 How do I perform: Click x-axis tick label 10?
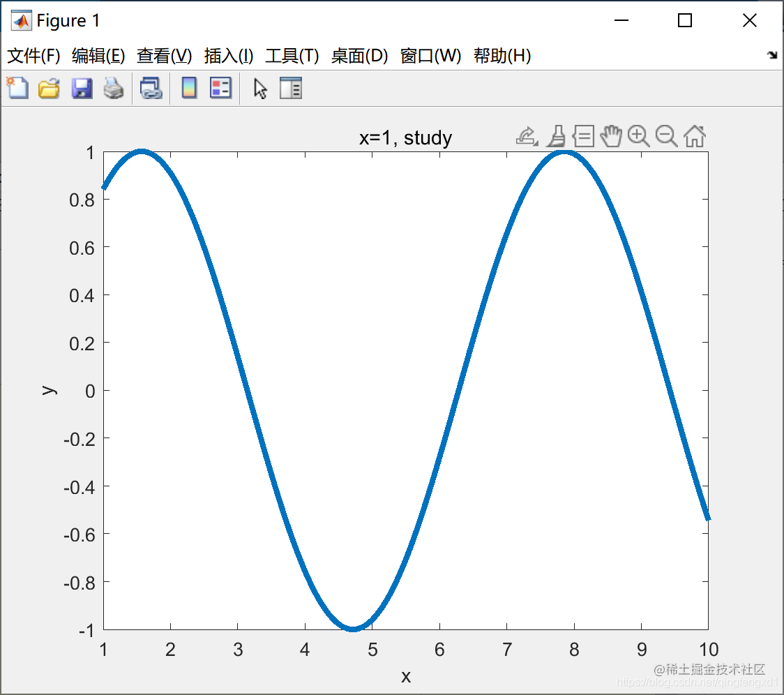709,650
